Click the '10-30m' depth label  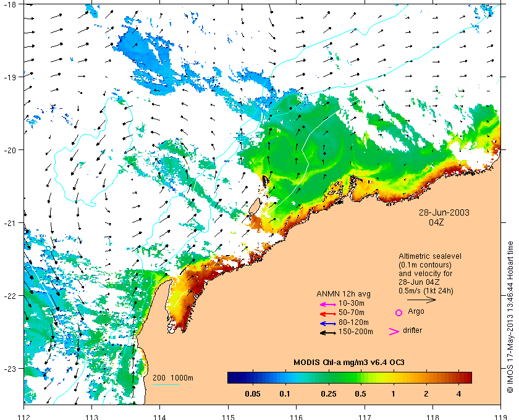pyautogui.click(x=352, y=303)
